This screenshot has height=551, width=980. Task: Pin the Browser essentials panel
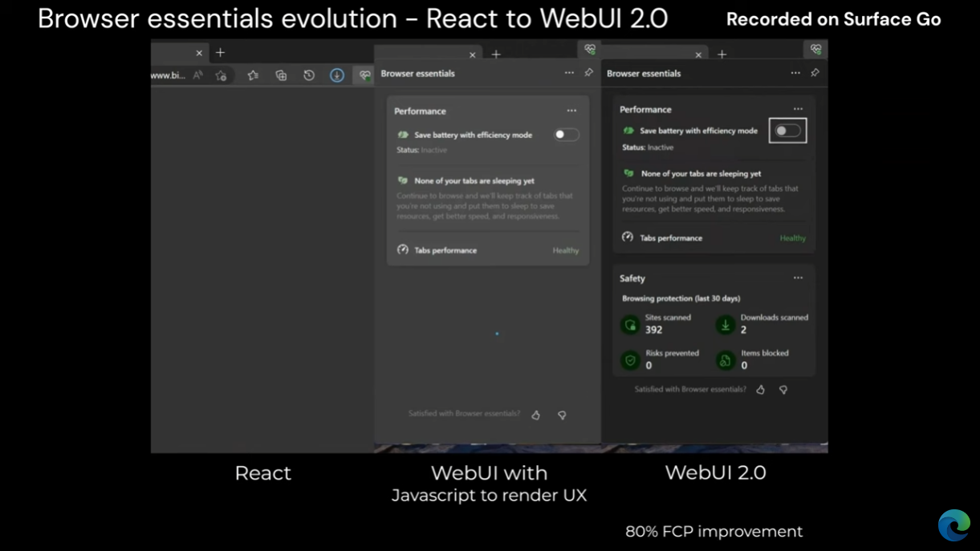pyautogui.click(x=815, y=72)
